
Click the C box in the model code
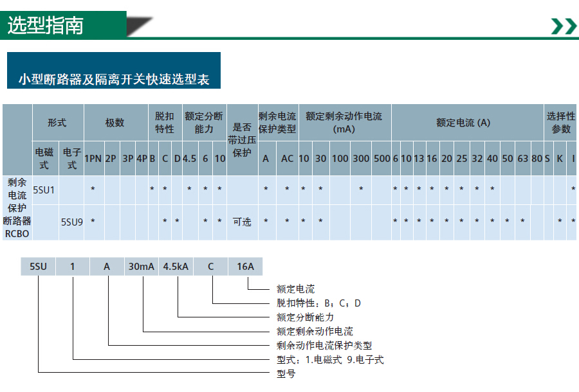coord(211,266)
